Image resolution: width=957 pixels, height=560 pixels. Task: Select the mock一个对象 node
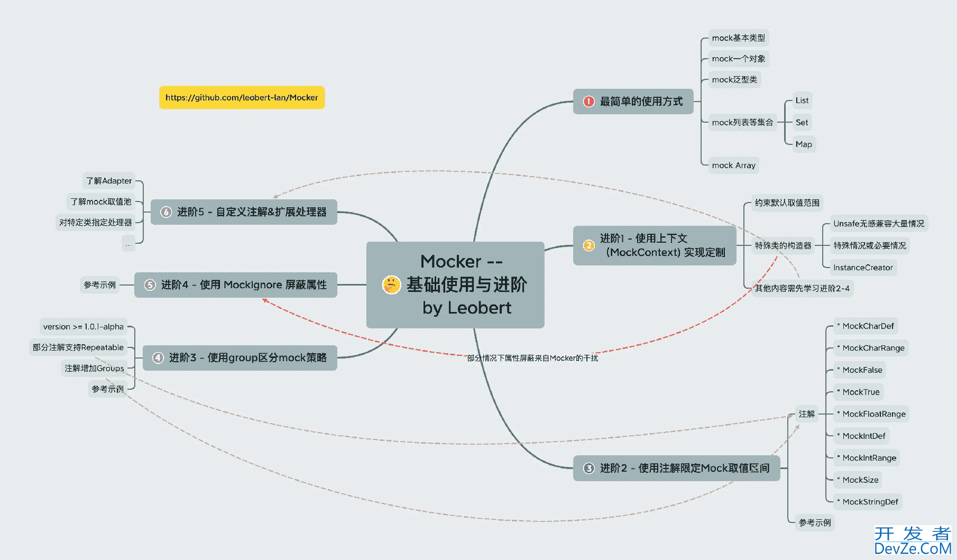[x=738, y=59]
